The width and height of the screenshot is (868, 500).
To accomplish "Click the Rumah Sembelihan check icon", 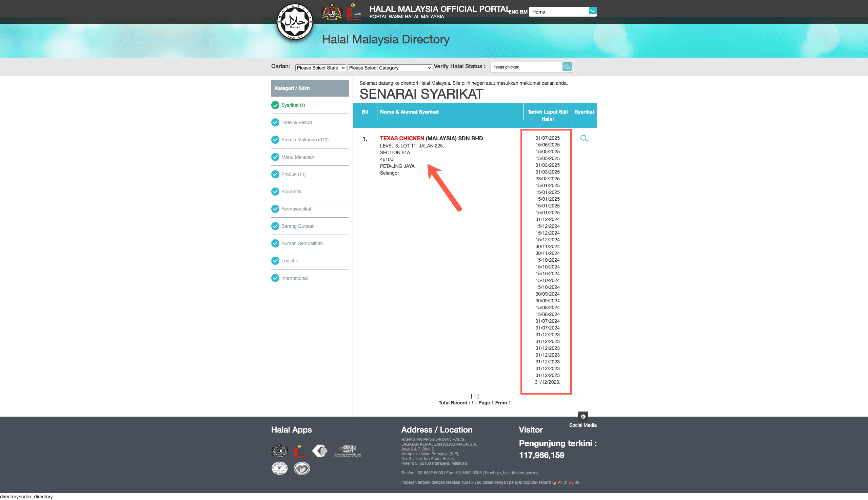I will 275,243.
